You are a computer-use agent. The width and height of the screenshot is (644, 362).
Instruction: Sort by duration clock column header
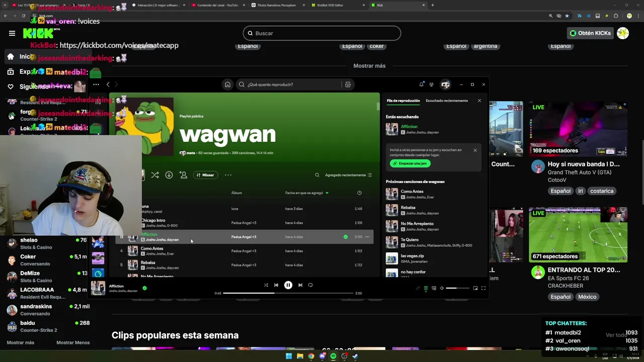359,193
